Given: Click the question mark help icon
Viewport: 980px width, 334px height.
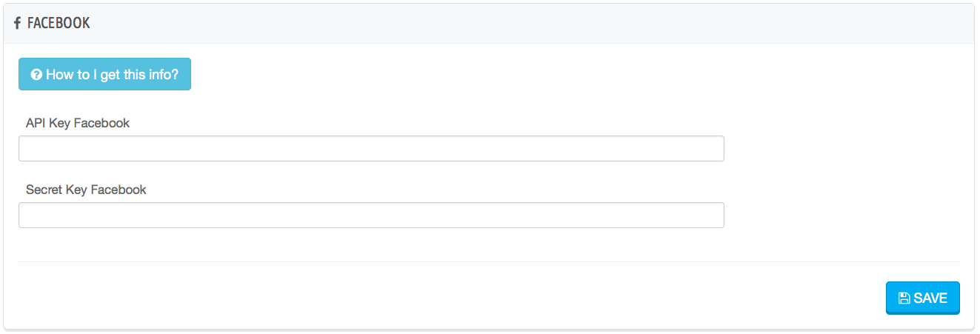Looking at the screenshot, I should [36, 75].
